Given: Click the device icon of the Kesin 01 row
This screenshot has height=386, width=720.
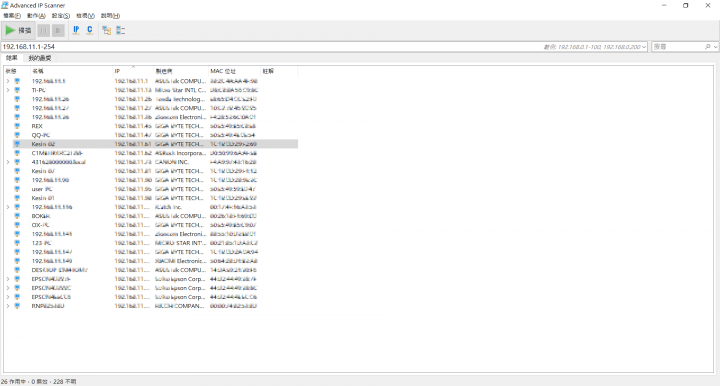Looking at the screenshot, I should 17,198.
